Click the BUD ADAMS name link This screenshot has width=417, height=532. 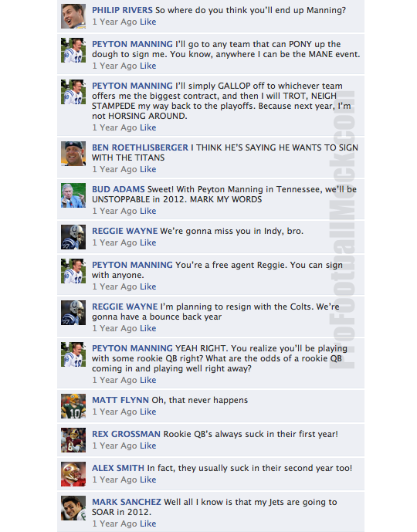point(118,189)
